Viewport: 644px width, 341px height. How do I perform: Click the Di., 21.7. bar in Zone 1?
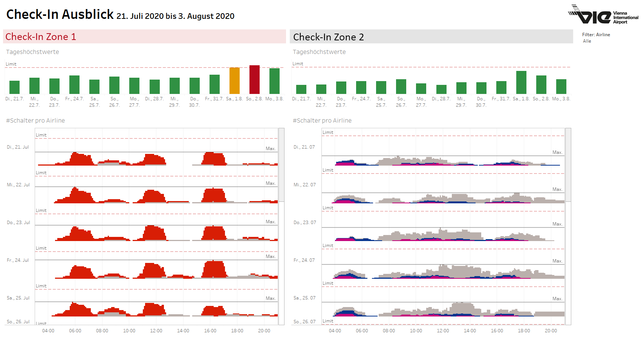(14, 88)
